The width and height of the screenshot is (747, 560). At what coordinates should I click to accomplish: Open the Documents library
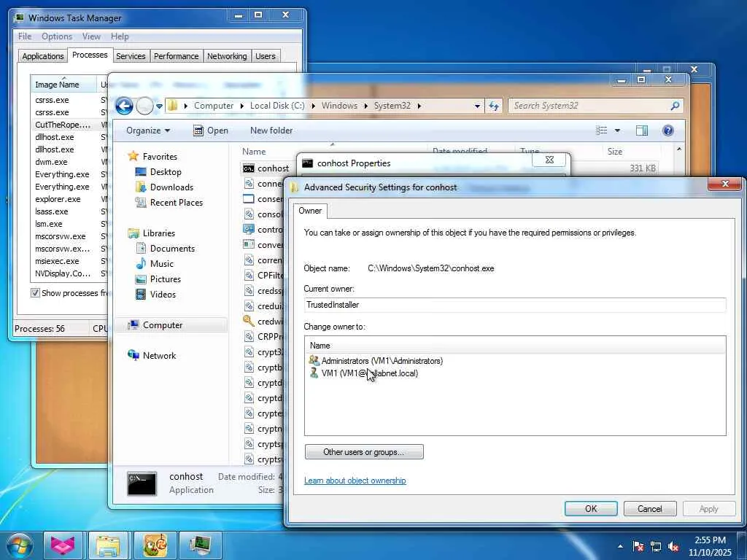coord(172,248)
